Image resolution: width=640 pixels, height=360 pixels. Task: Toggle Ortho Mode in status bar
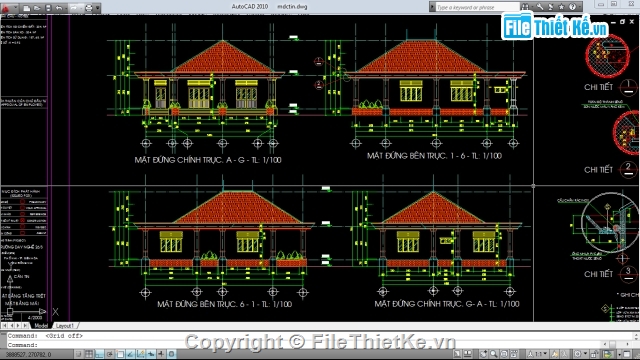pyautogui.click(x=100, y=354)
